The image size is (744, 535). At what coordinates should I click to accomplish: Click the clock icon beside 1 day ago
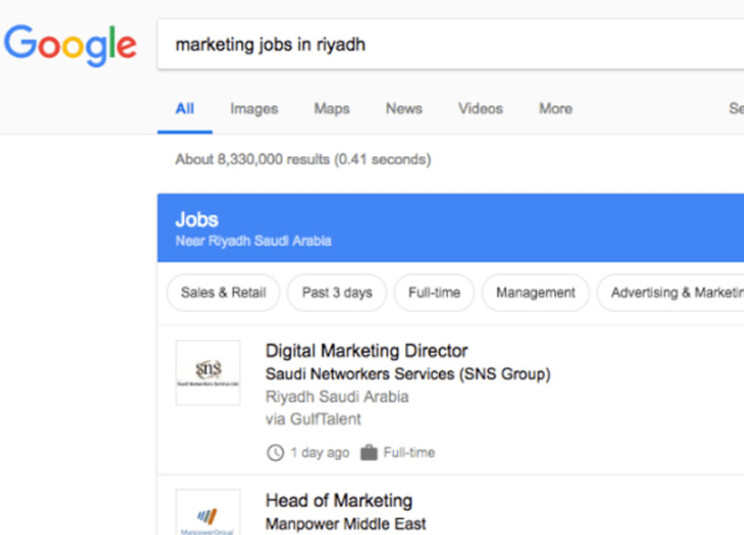pos(275,453)
